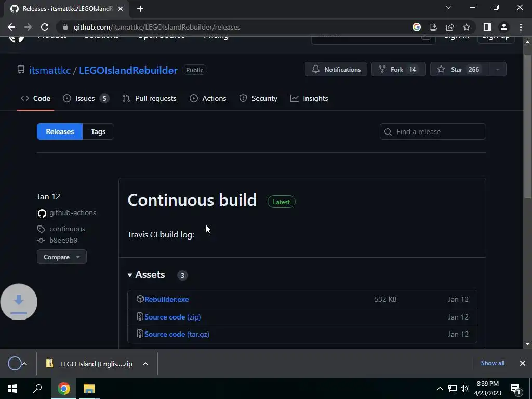Expand the LEGO Island download options chevron
This screenshot has width=532, height=399.
145,364
